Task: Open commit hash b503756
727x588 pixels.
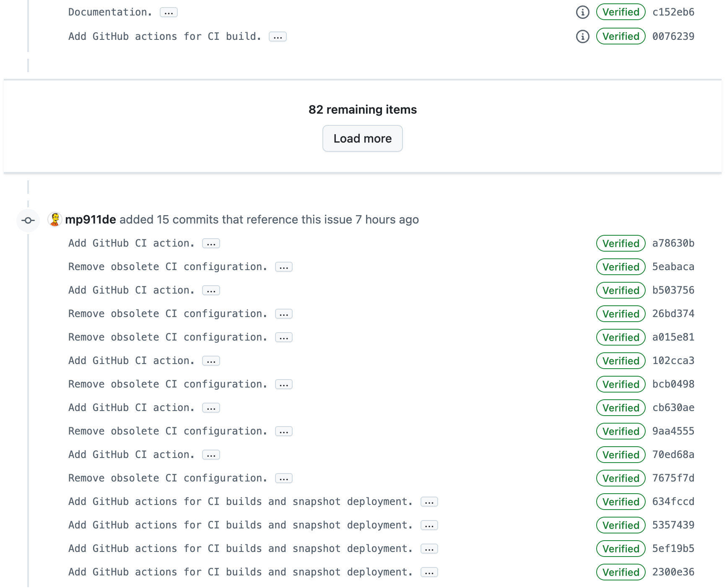Action: 673,290
